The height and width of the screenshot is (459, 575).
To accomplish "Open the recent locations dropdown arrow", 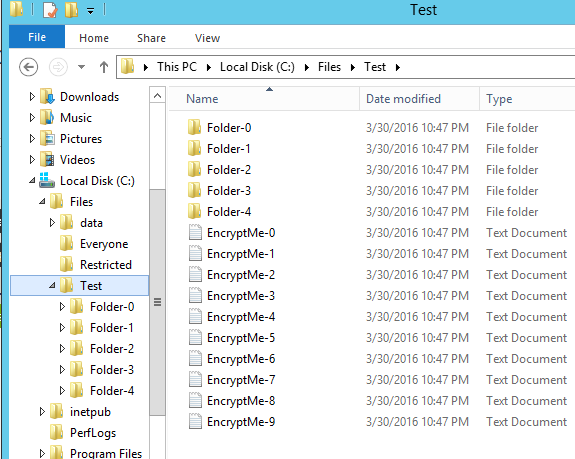I will (81, 67).
